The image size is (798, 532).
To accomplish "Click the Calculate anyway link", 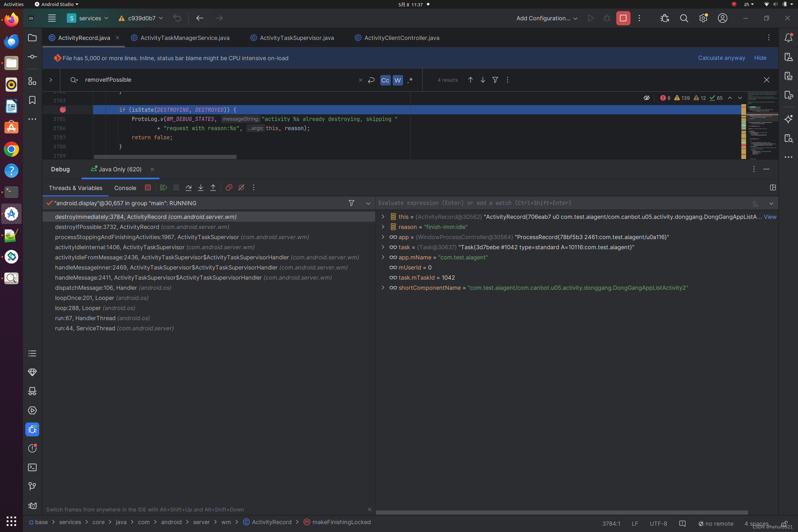I will [722, 58].
